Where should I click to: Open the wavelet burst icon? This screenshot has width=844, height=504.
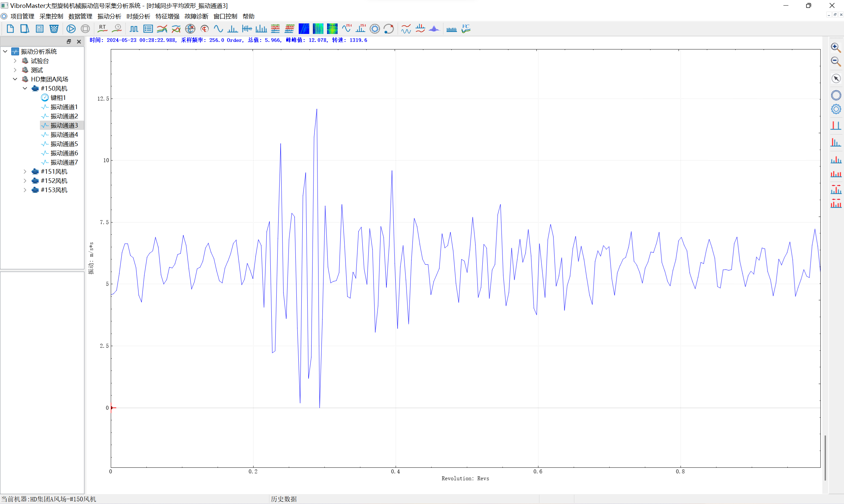[x=435, y=29]
